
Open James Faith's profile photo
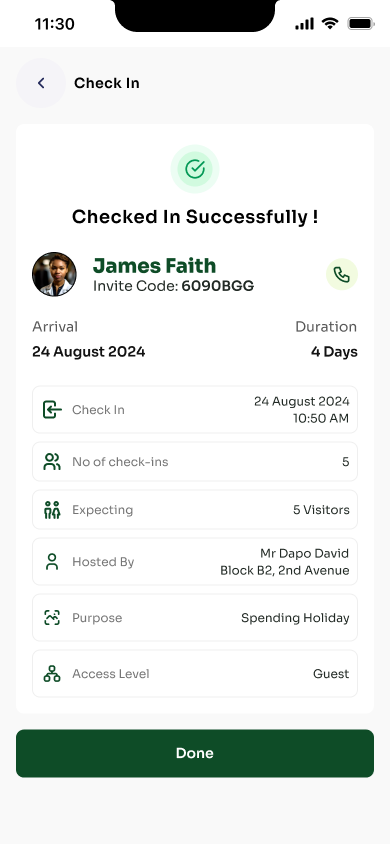[x=54, y=275]
